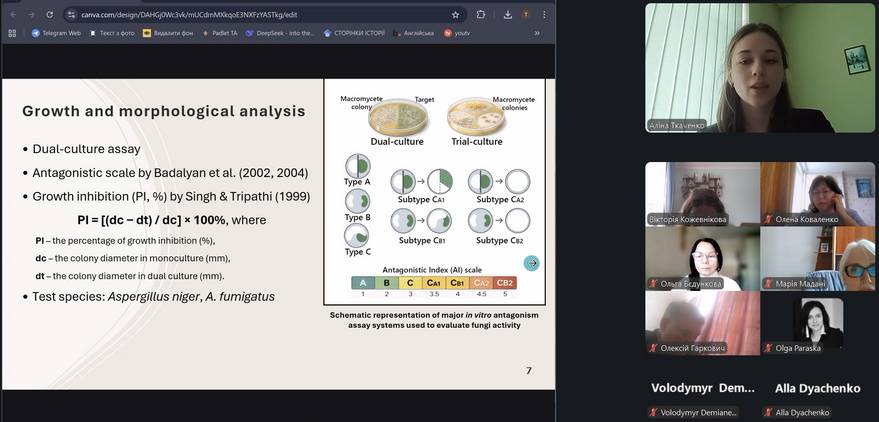
Task: Bookmark this page with the star icon
Action: (x=456, y=15)
